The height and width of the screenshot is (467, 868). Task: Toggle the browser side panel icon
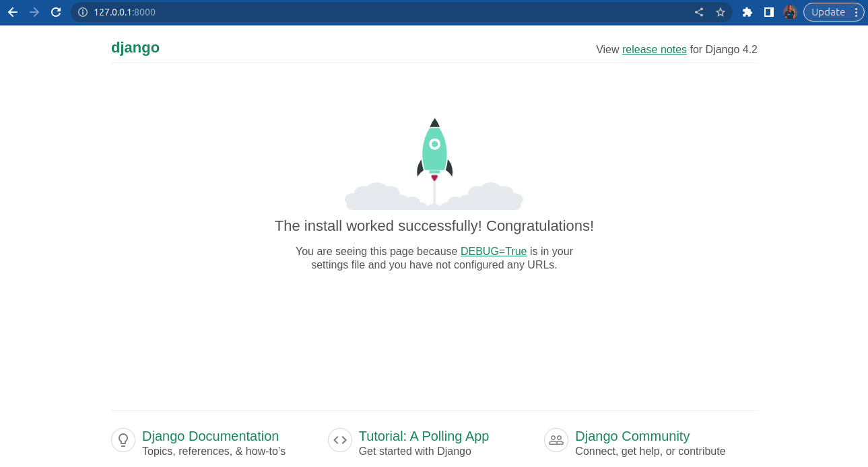coord(768,12)
